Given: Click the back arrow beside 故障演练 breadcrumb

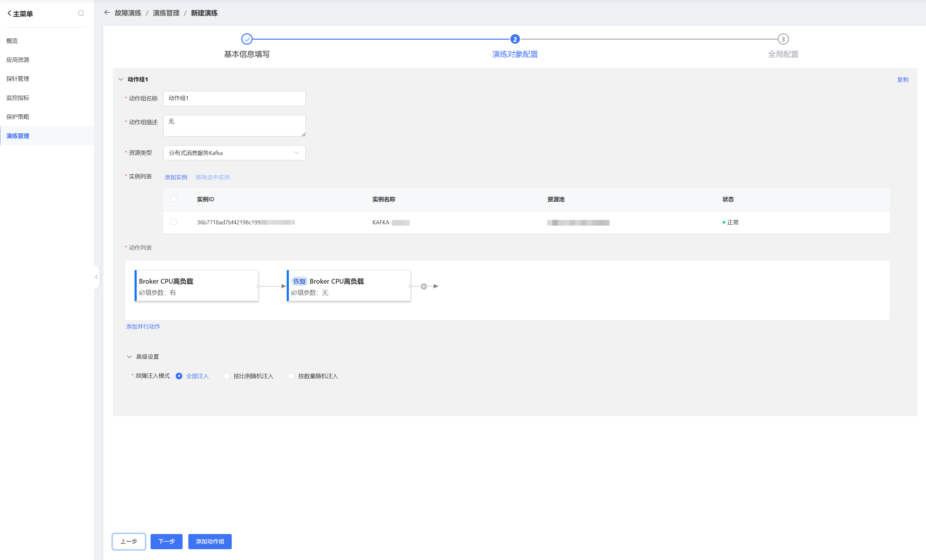Looking at the screenshot, I should click(x=107, y=13).
